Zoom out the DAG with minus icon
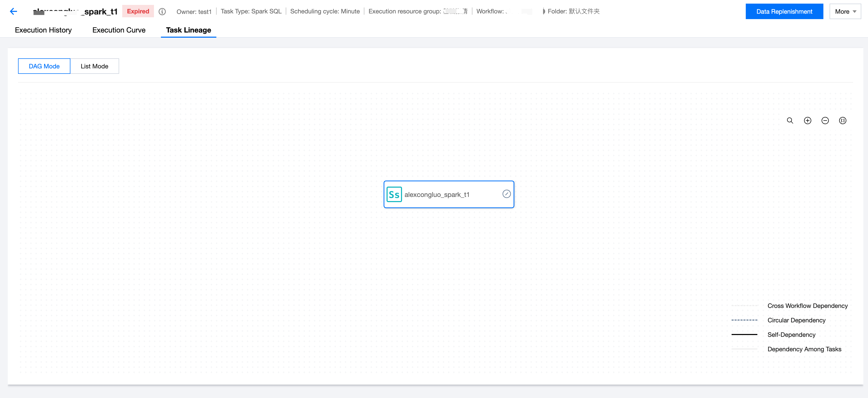The width and height of the screenshot is (868, 398). pos(825,121)
